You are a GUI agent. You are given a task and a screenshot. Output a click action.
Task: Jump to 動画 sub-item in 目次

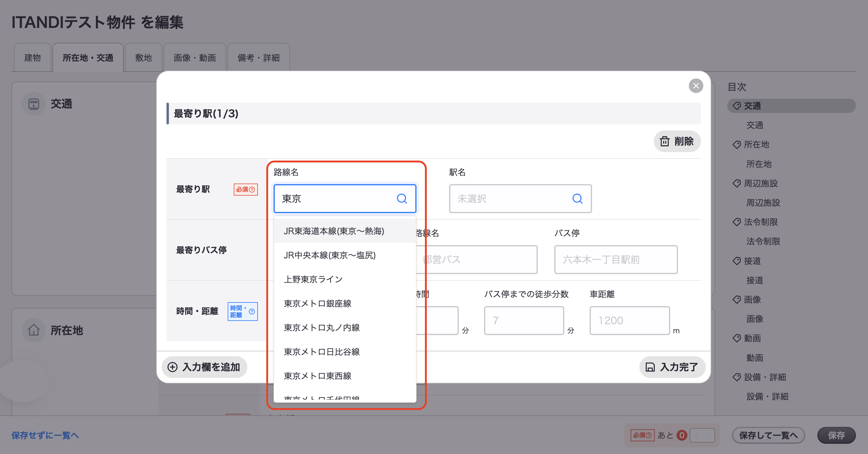755,358
